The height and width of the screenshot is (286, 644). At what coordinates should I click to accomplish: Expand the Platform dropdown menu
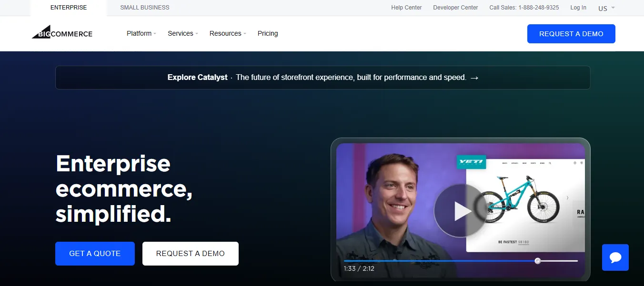pos(141,33)
